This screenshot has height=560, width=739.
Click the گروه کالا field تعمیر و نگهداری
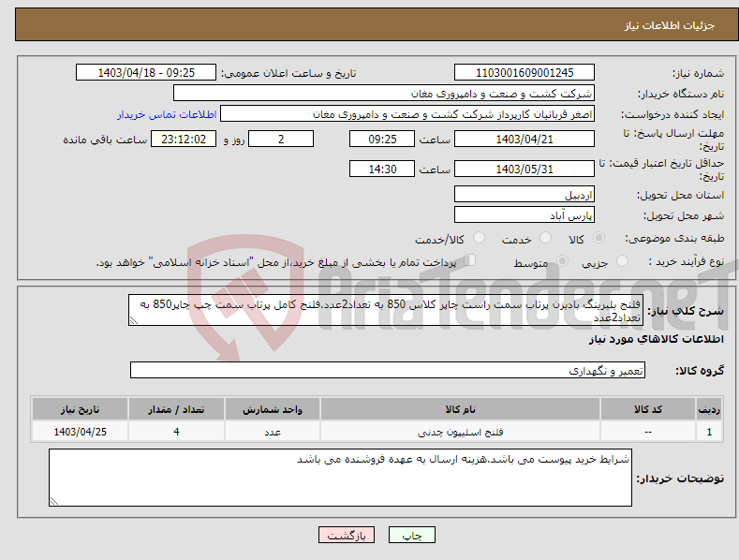tap(388, 371)
